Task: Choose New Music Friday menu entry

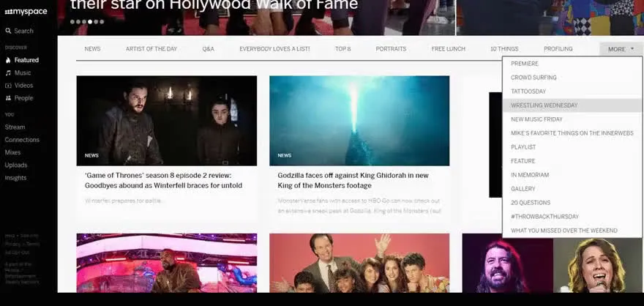Action: (572, 119)
